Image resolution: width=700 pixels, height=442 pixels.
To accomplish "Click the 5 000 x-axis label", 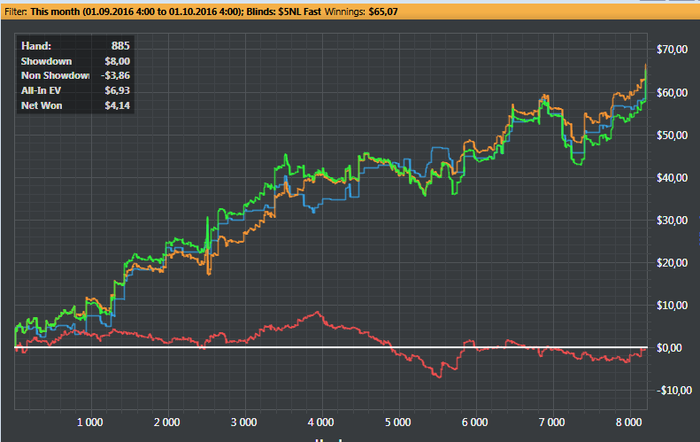I will [398, 422].
